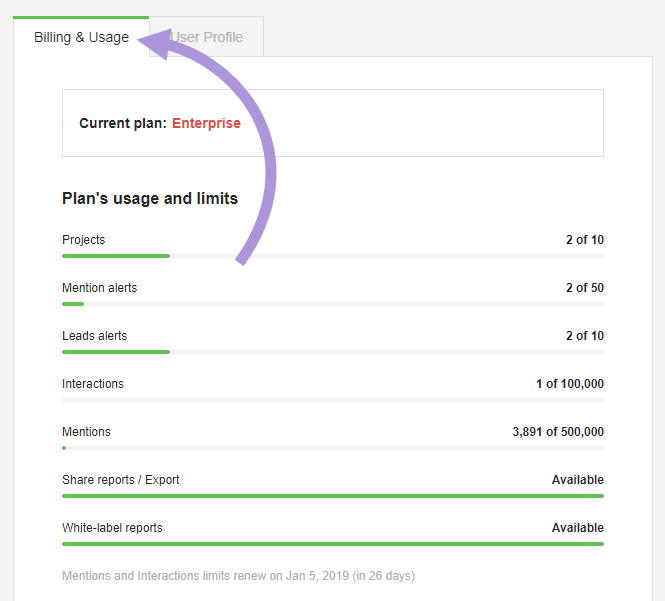This screenshot has width=665, height=601.
Task: Click the Projects usage progress bar
Action: (333, 256)
